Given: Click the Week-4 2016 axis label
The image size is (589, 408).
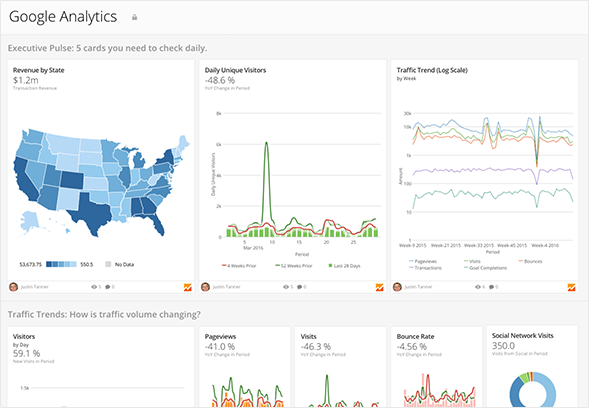Looking at the screenshot, I should tap(545, 245).
